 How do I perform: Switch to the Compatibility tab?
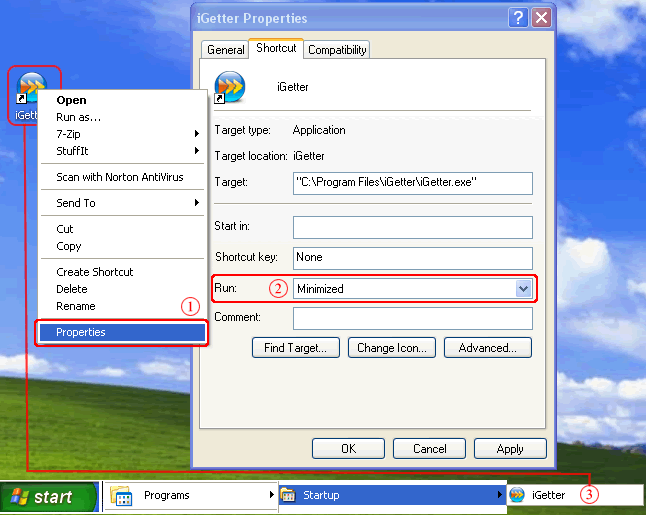(337, 49)
